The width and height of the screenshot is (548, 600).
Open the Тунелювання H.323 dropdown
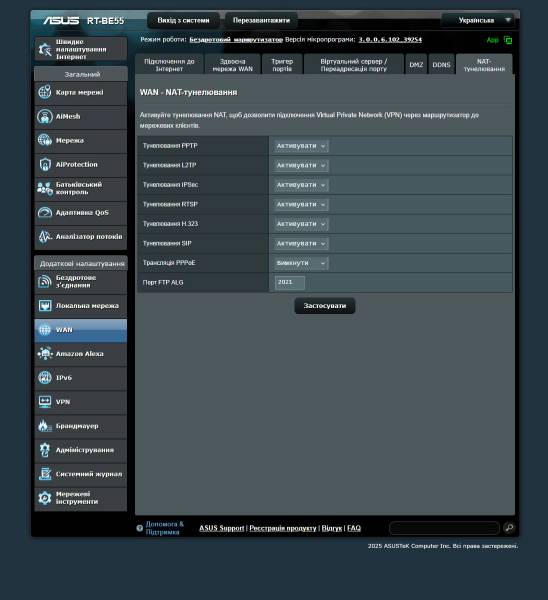tap(301, 224)
